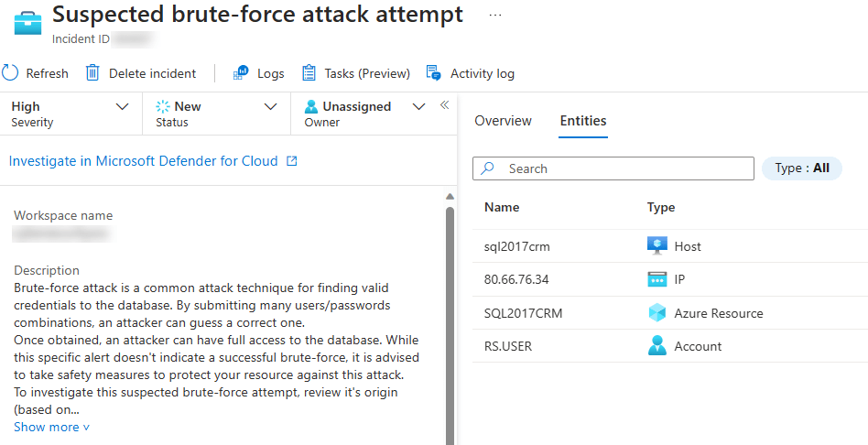Click the Name column header
This screenshot has width=868, height=445.
(x=502, y=208)
